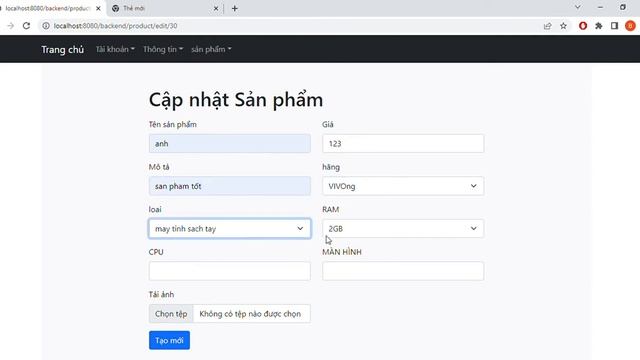The width and height of the screenshot is (640, 360).
Task: Click the 'Cập nhật Sản phẩm' heading
Action: (x=236, y=100)
